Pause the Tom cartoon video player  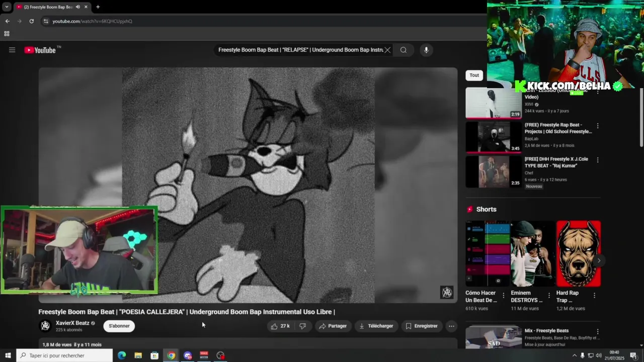[x=248, y=185]
